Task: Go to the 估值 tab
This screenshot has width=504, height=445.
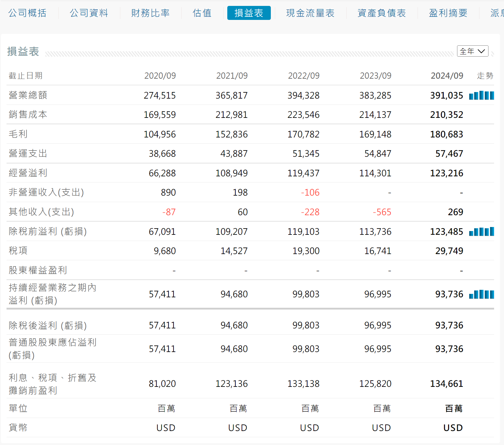Action: [202, 13]
